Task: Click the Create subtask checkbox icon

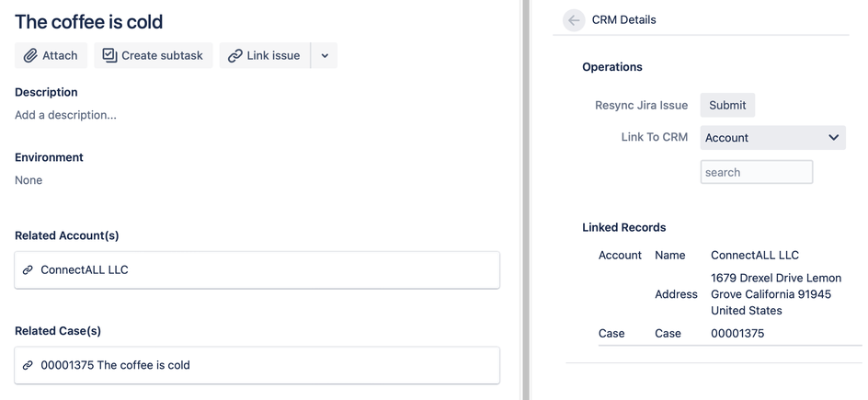Action: tap(109, 55)
